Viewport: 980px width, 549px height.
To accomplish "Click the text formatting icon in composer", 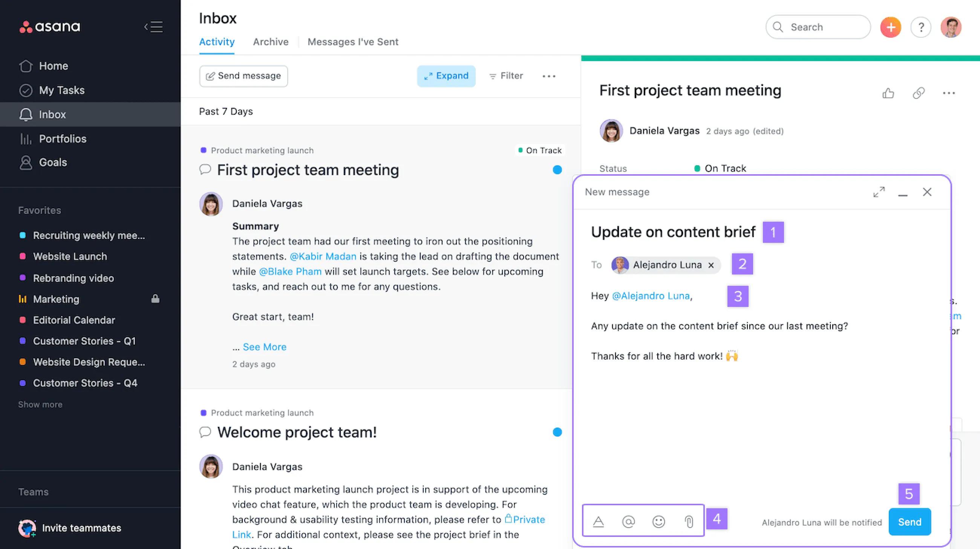I will click(x=599, y=521).
